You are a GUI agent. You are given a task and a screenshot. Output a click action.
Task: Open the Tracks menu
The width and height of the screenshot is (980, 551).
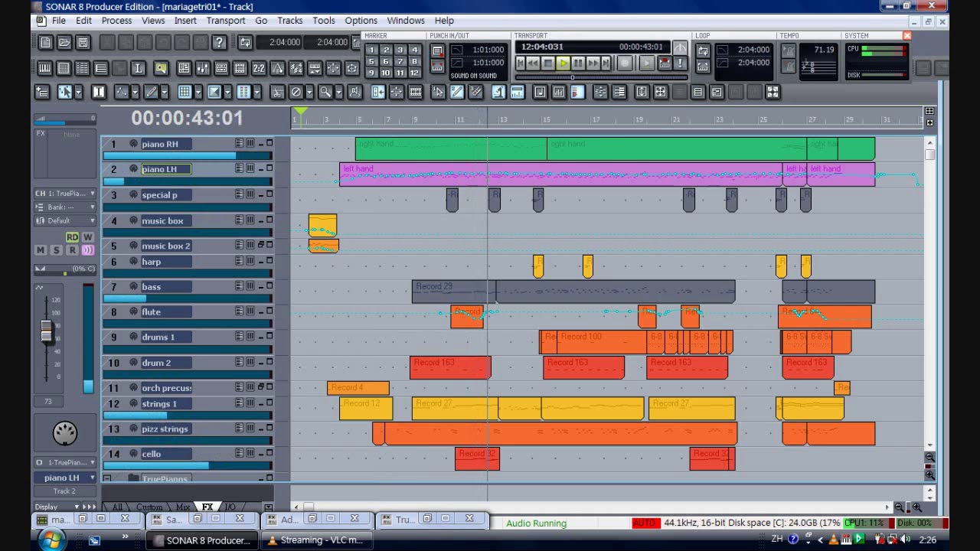point(289,21)
